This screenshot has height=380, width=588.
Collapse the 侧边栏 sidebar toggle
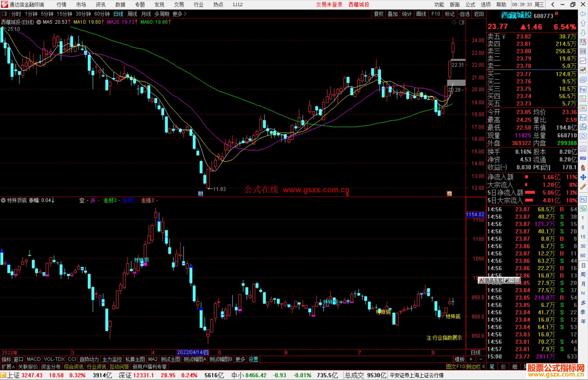[476, 367]
